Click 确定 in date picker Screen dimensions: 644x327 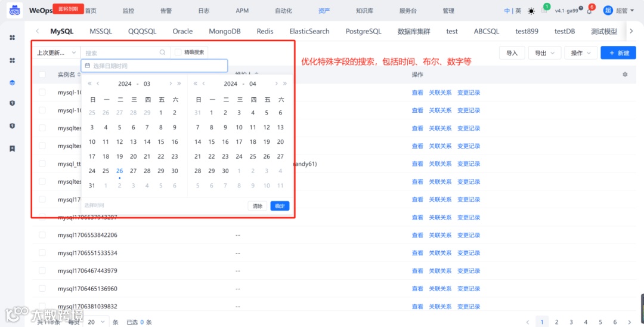tap(280, 206)
